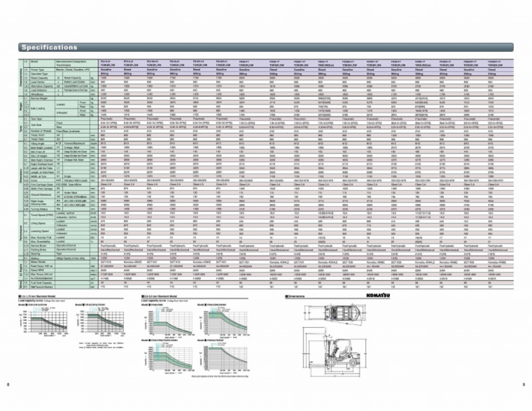Click the Rated RPM row label

pos(37,270)
